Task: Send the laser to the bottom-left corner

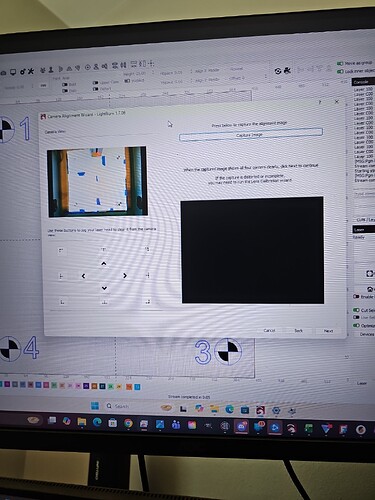Action: click(x=62, y=302)
